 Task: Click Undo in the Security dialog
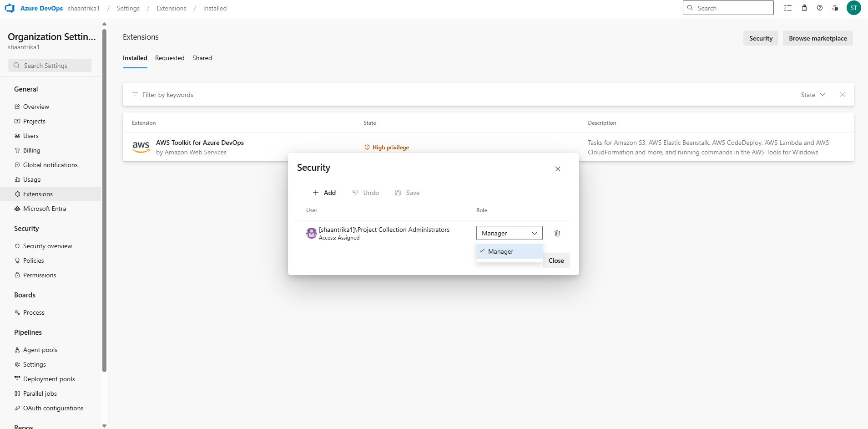366,193
